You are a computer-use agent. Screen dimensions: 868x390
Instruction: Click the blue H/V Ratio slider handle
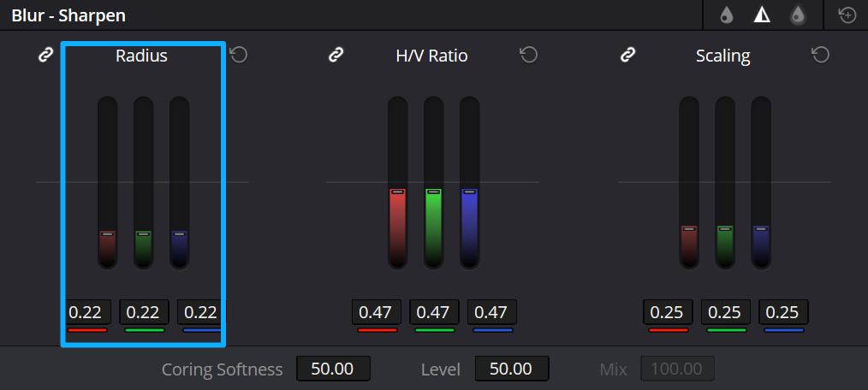click(469, 192)
